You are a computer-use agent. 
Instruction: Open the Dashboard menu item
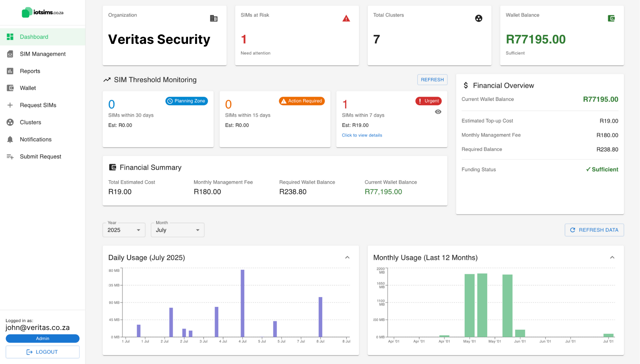click(x=43, y=37)
